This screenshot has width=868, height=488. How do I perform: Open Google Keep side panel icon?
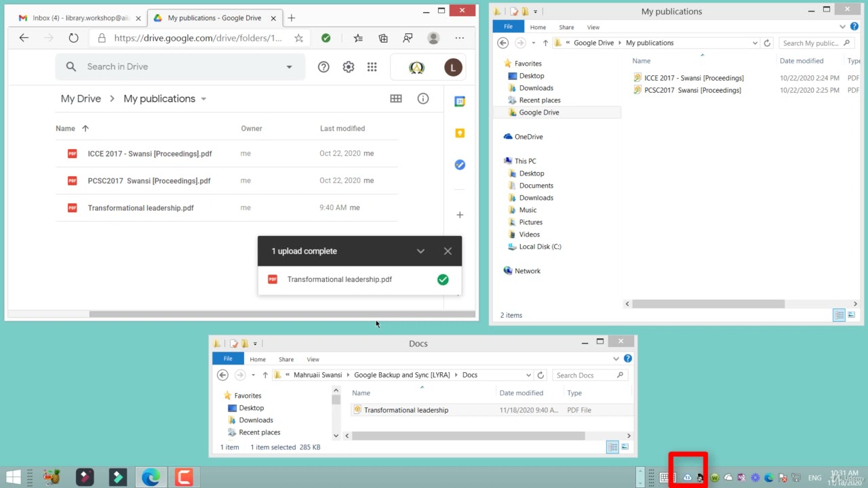pos(460,133)
